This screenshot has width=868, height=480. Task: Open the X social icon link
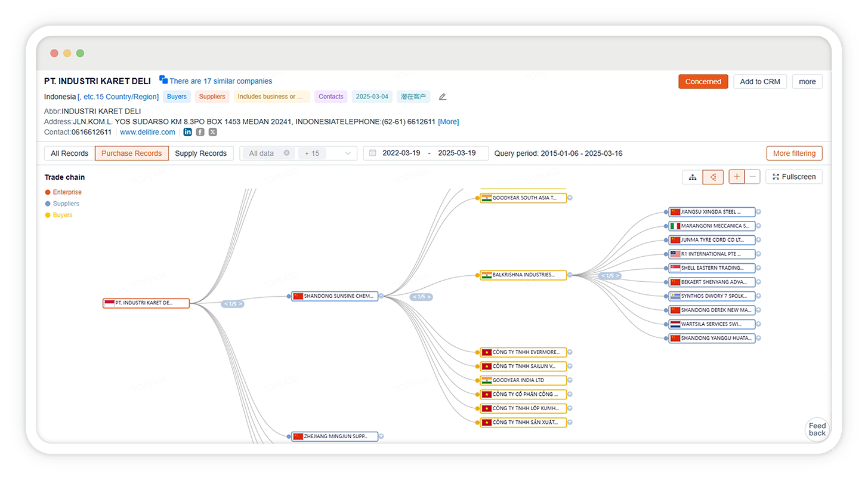[x=212, y=132]
